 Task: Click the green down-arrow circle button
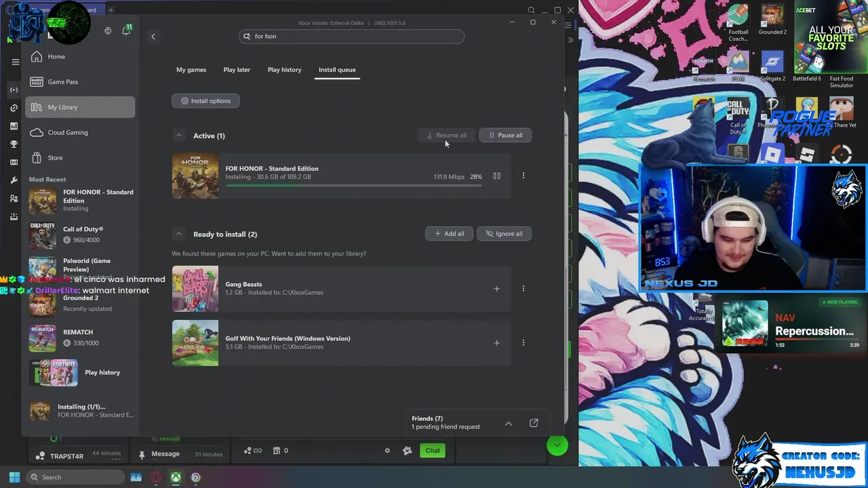[557, 445]
